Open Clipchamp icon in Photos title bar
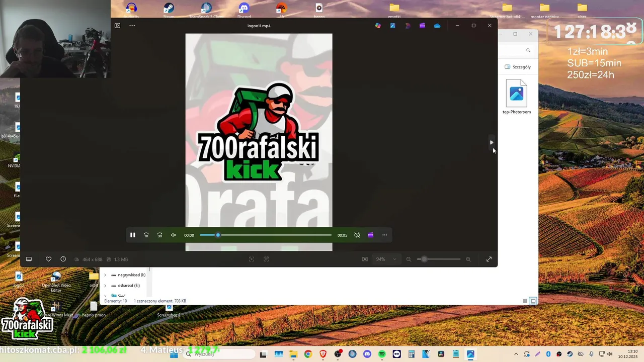The height and width of the screenshot is (362, 644). (x=422, y=26)
